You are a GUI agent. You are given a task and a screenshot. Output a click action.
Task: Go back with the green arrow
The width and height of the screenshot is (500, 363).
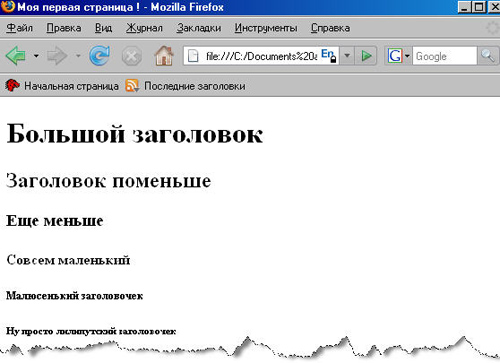pos(16,56)
